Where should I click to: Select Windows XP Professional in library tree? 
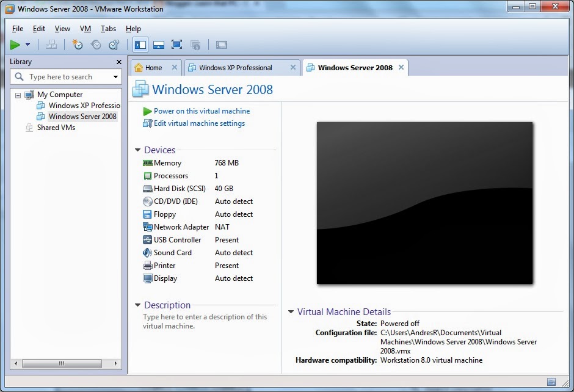[x=84, y=106]
